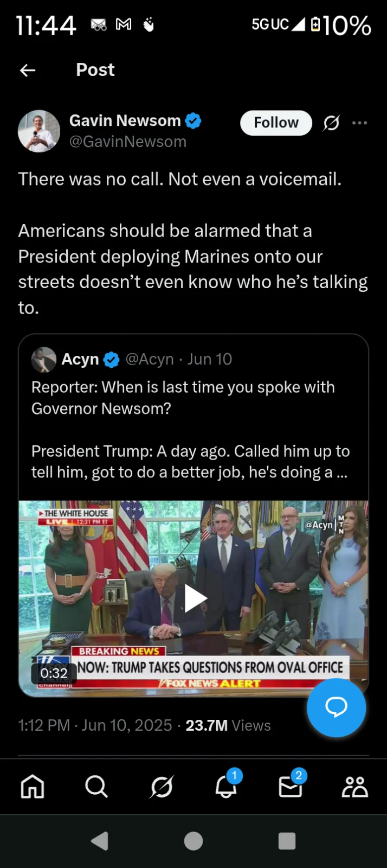Tap the verified badge next to Acyn
This screenshot has width=387, height=868.
[x=112, y=359]
